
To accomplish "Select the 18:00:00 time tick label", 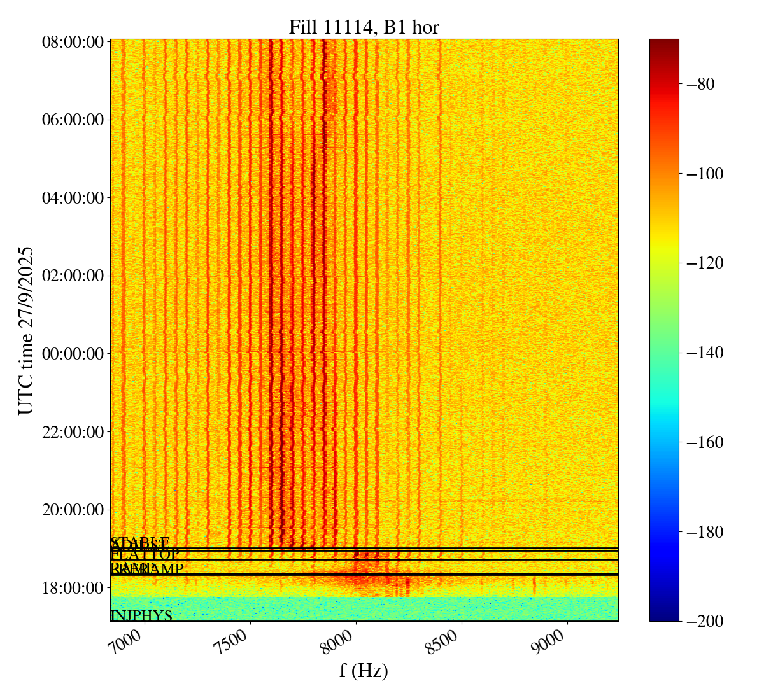I will [73, 587].
